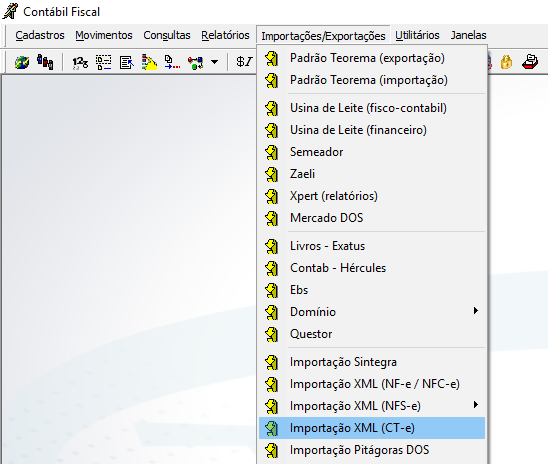The height and width of the screenshot is (464, 548).
Task: Open the Janelas menu
Action: coord(468,35)
